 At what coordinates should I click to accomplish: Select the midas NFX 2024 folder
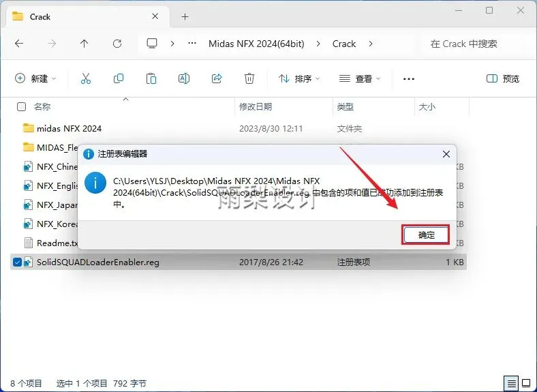(x=70, y=128)
